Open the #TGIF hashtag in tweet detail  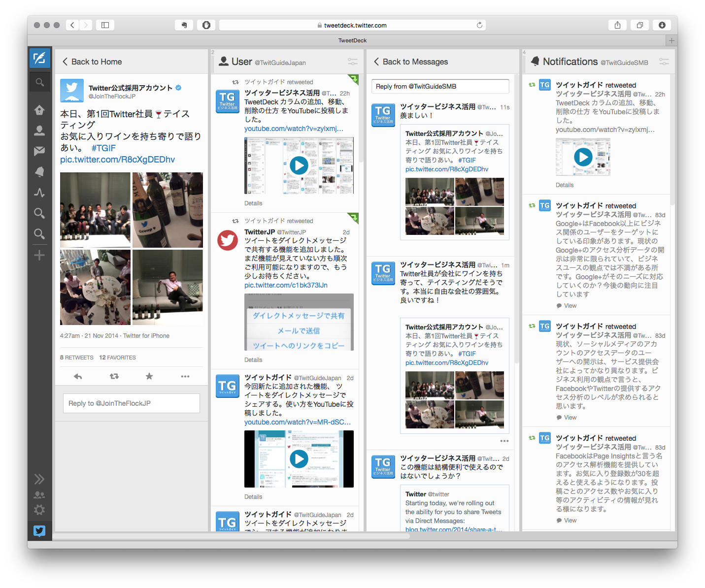(103, 148)
